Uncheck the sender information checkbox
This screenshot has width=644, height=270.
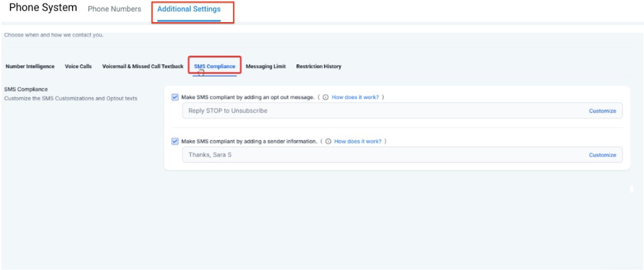[175, 142]
